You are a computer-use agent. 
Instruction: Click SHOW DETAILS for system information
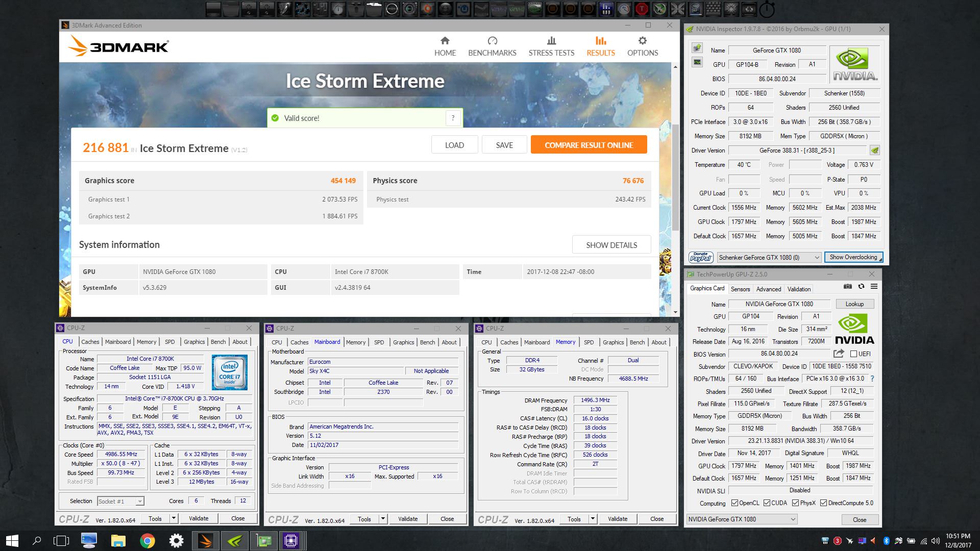(611, 245)
